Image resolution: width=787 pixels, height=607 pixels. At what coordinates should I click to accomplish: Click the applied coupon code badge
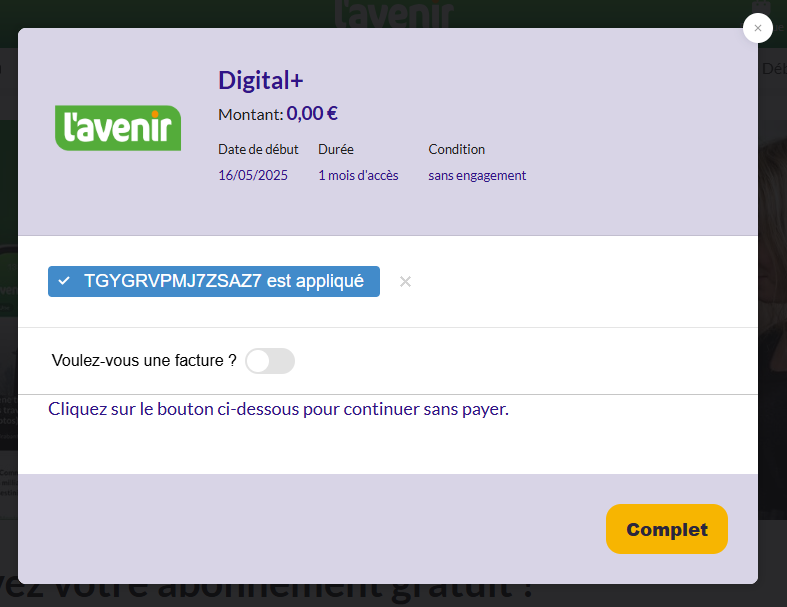214,281
